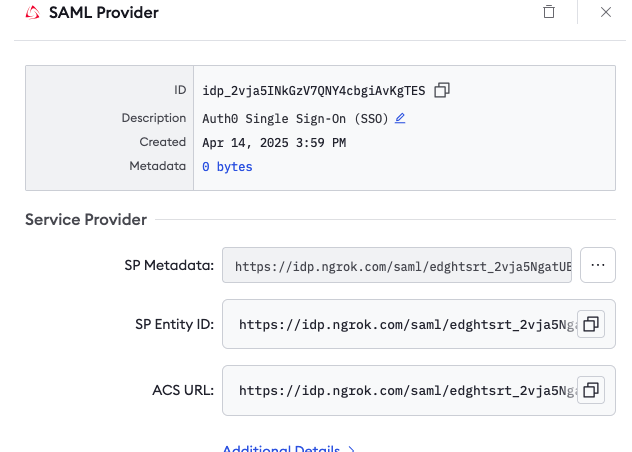
Task: Click the Description row label
Action: 154,118
